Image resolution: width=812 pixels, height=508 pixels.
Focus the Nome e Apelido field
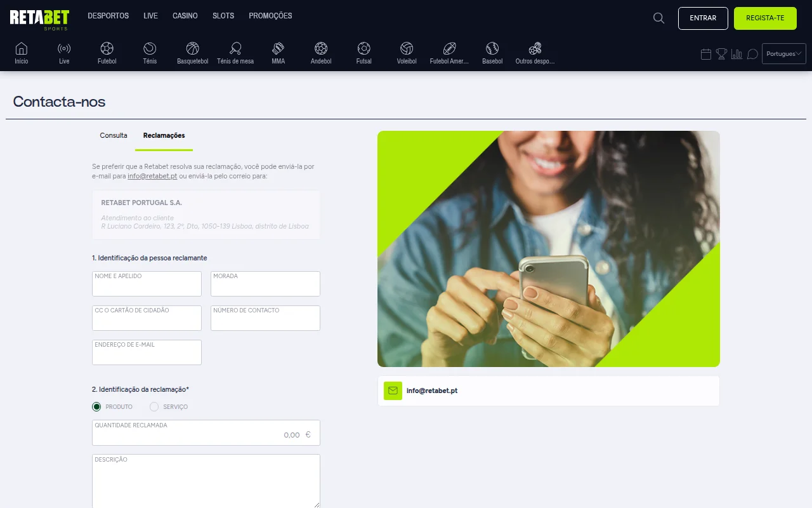coord(147,284)
